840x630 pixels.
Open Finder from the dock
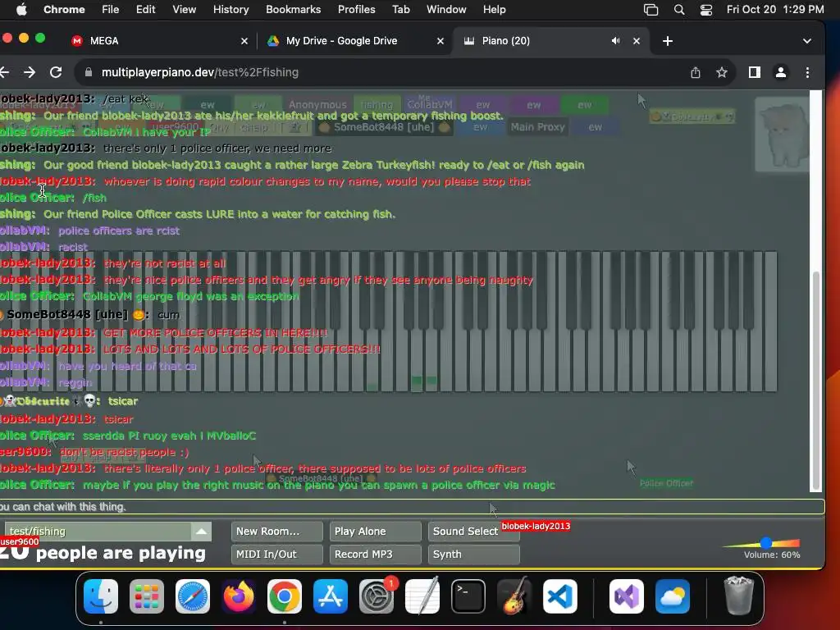tap(101, 596)
